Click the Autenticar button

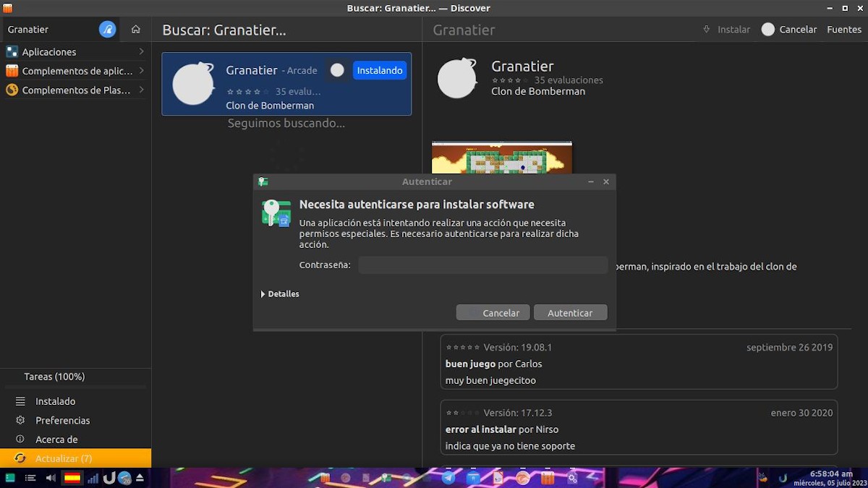pos(571,313)
